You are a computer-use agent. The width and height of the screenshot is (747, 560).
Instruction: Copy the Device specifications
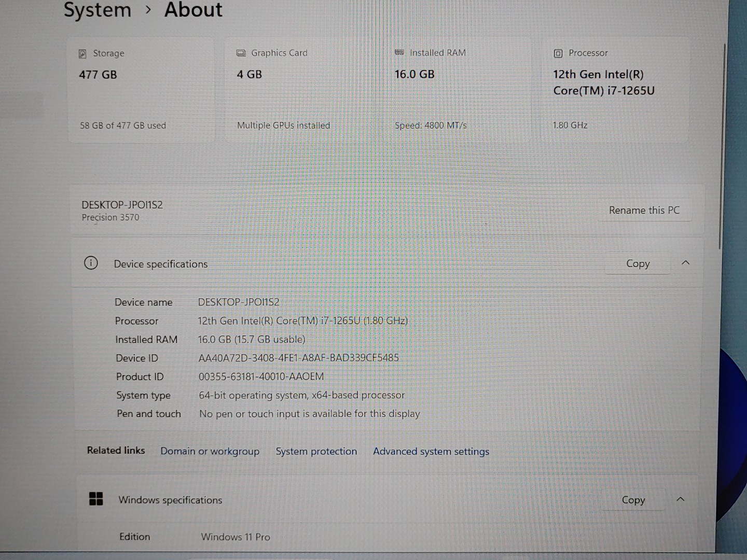(x=638, y=263)
